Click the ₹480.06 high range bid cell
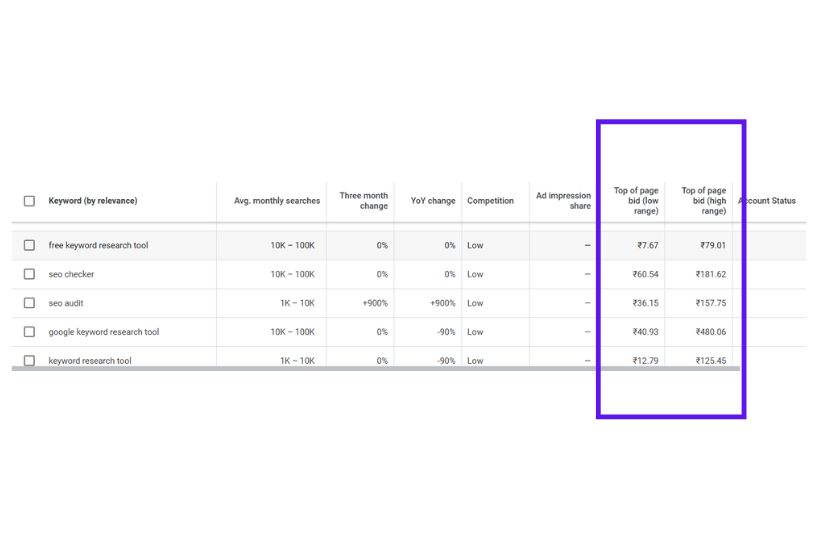826x551 pixels. point(711,332)
